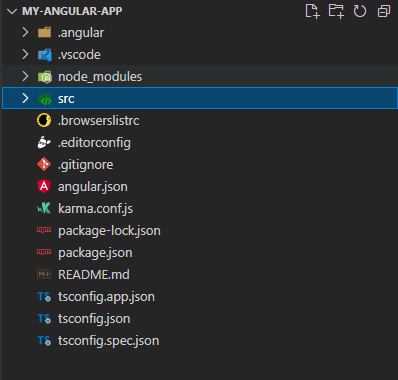Collapse the MY-ANGULAR-APP section chevron
This screenshot has height=380, width=398.
[12, 11]
